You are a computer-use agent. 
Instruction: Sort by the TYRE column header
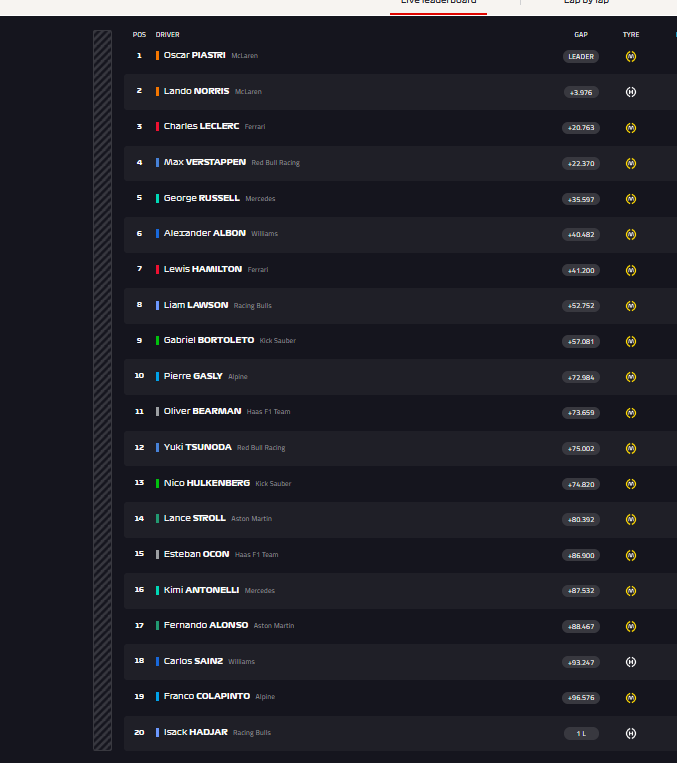(631, 35)
